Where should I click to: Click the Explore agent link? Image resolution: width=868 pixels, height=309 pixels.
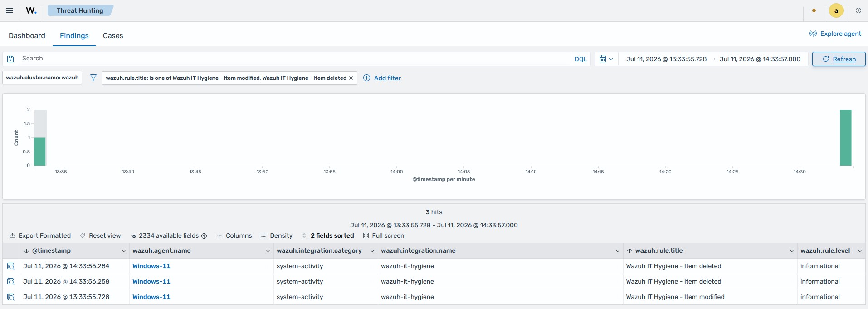coord(835,34)
